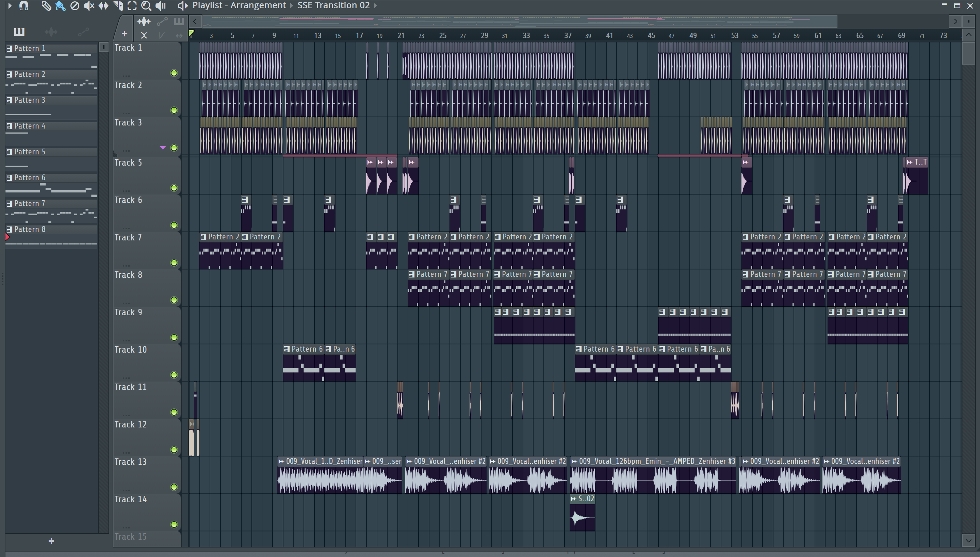Image resolution: width=980 pixels, height=557 pixels.
Task: Show automation clips in the picker panel
Action: point(83,32)
